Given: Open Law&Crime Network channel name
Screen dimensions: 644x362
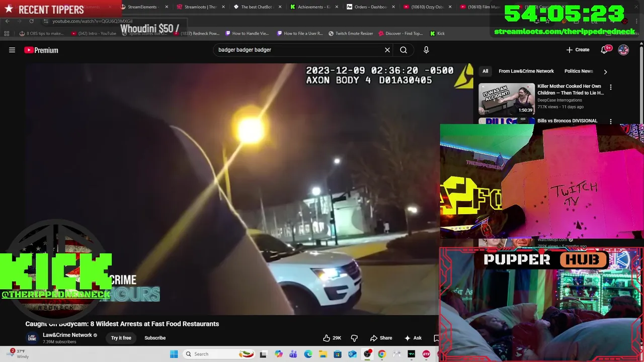Looking at the screenshot, I should click(x=67, y=335).
